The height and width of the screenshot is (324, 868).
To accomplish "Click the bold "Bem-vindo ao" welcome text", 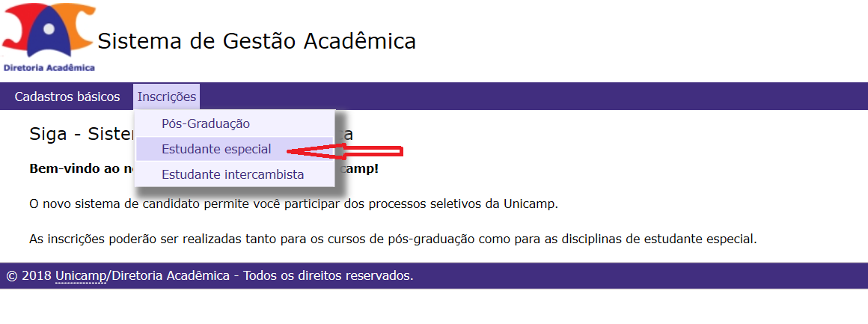I will pos(82,168).
